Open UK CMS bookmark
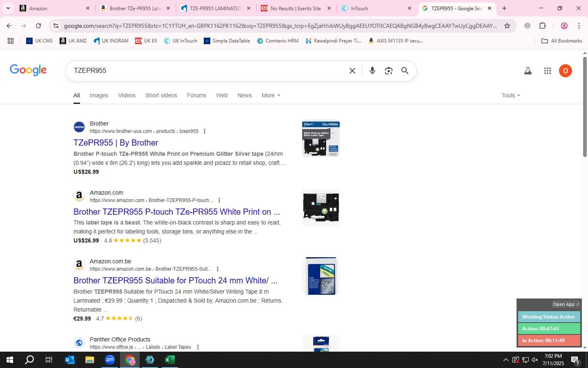 click(x=39, y=41)
